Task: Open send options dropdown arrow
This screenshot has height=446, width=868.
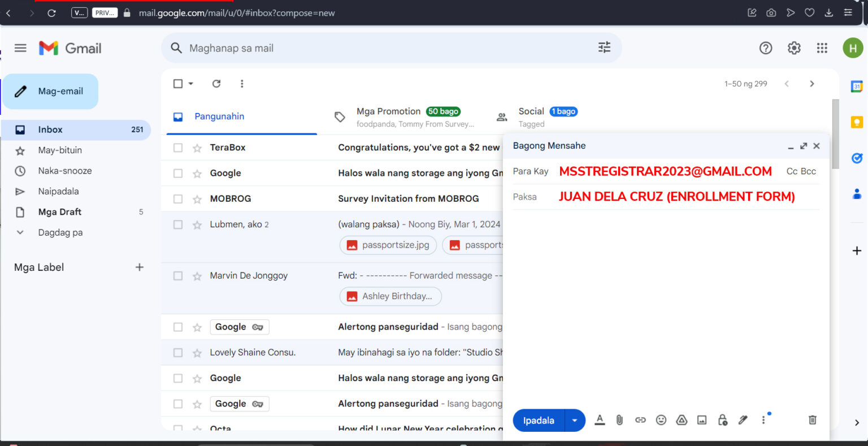Action: coord(575,421)
